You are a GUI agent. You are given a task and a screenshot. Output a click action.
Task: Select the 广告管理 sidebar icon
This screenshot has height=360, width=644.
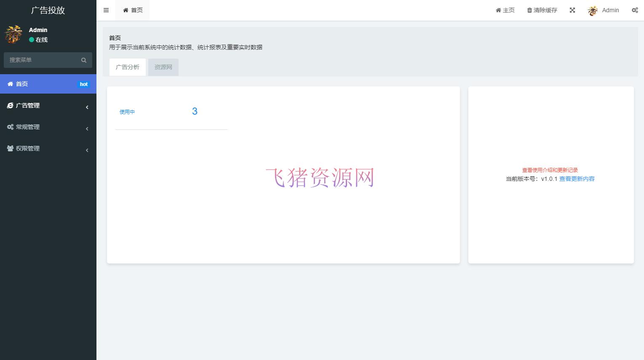pyautogui.click(x=10, y=105)
